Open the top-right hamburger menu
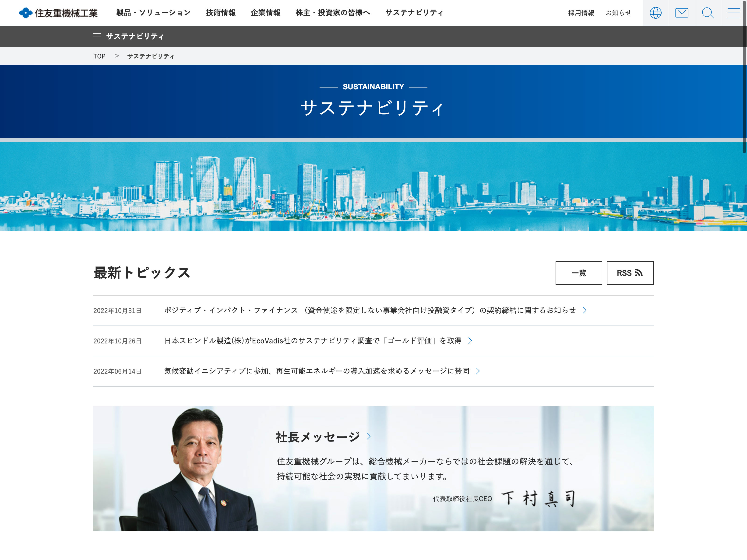This screenshot has width=747, height=560. tap(733, 13)
